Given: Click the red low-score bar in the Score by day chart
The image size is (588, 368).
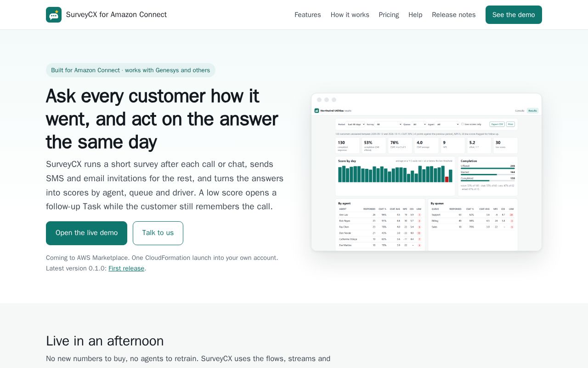Looking at the screenshot, I should click(x=447, y=179).
